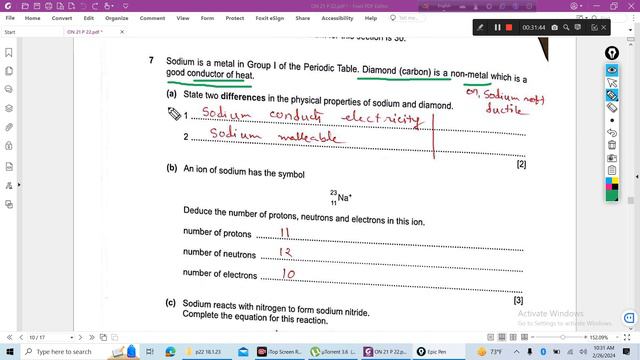Click the Save icon in title bar
This screenshot has width=640, height=360.
pyautogui.click(x=37, y=6)
